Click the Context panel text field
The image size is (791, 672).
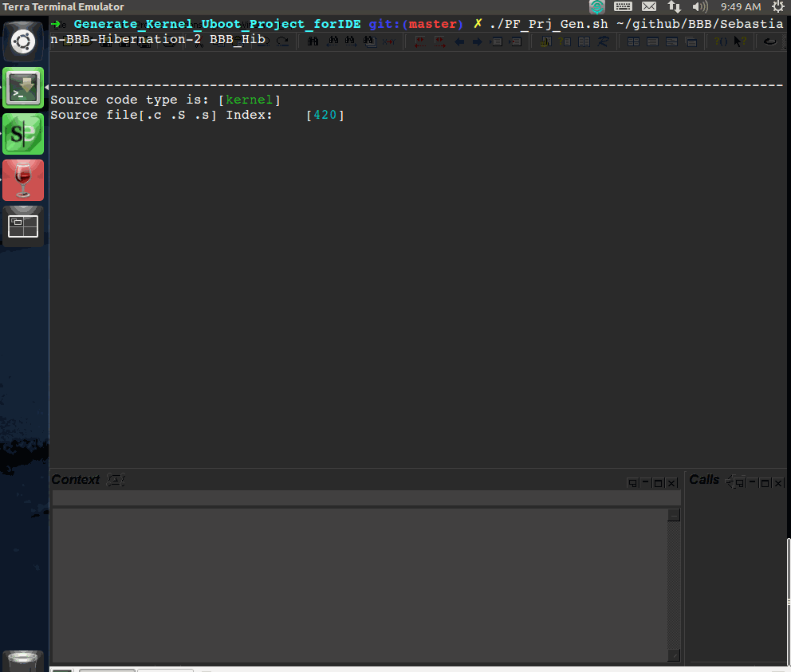(366, 497)
